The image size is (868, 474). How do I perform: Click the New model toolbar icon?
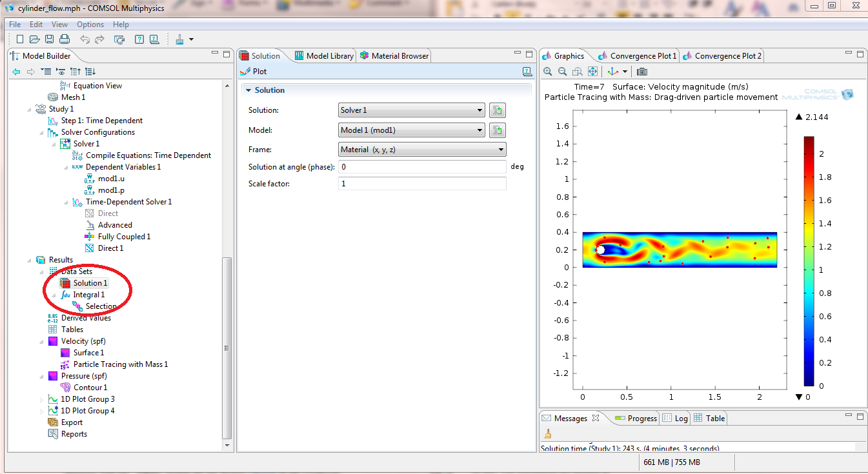pyautogui.click(x=20, y=39)
